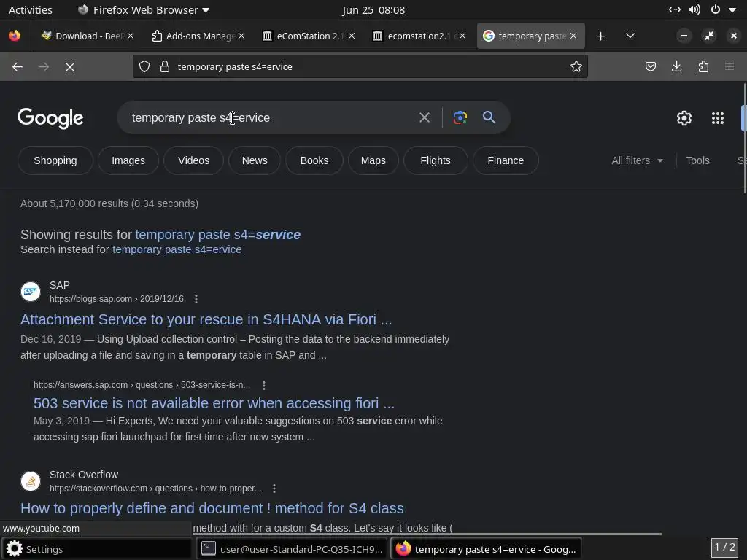Open a new browser tab
747x560 pixels.
coord(601,36)
